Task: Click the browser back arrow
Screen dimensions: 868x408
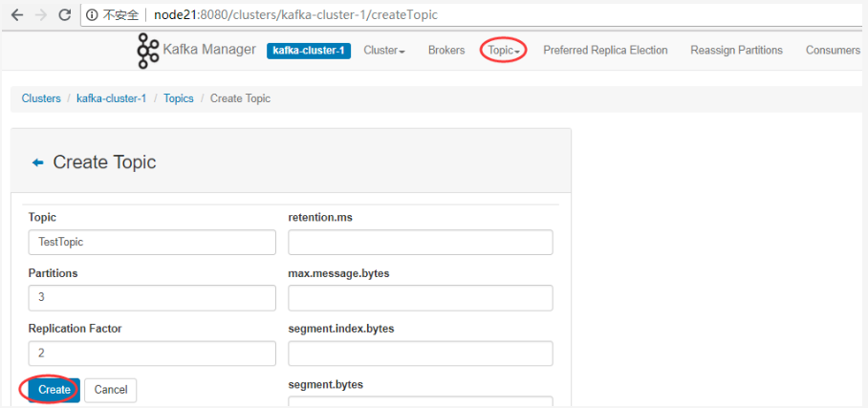Action: click(17, 15)
